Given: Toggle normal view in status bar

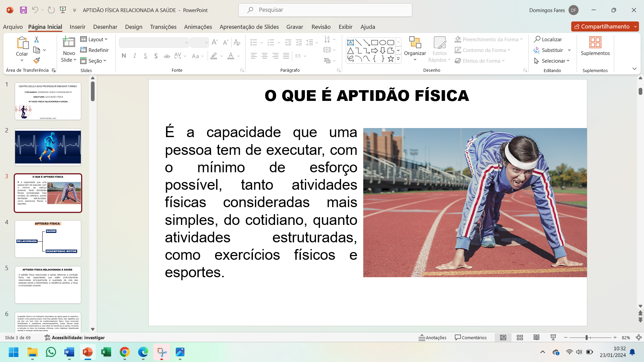Looking at the screenshot, I should (503, 338).
